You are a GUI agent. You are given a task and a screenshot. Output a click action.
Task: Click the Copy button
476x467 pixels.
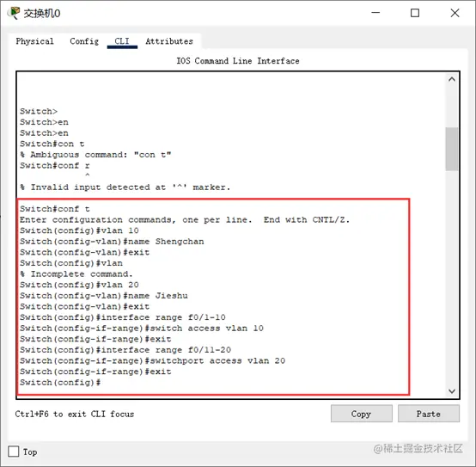(x=361, y=414)
